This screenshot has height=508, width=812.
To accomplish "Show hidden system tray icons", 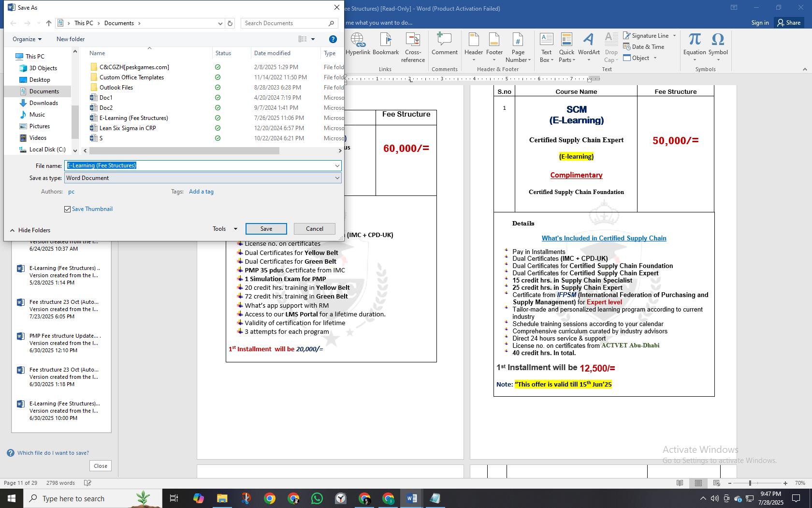I will tap(703, 498).
